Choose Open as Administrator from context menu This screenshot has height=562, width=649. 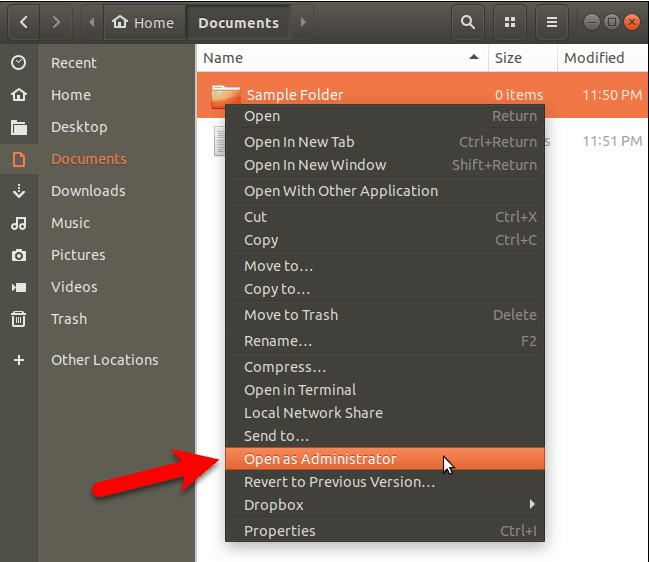click(320, 459)
